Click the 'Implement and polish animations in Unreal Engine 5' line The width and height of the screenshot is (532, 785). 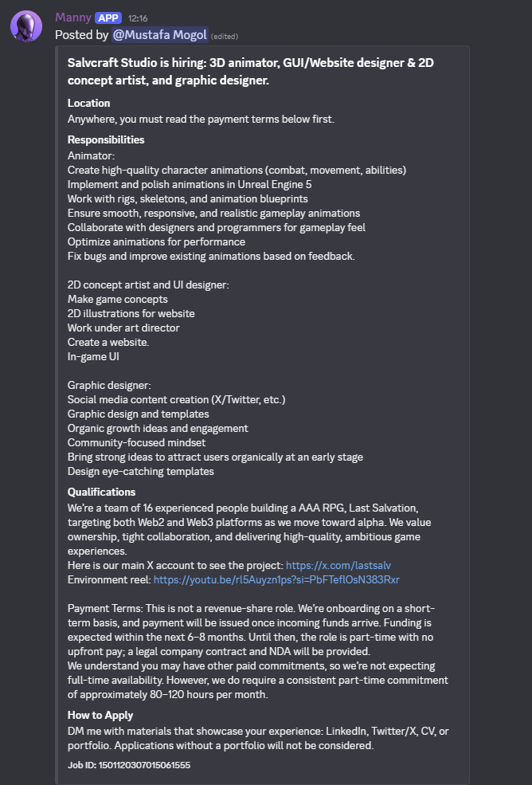190,184
